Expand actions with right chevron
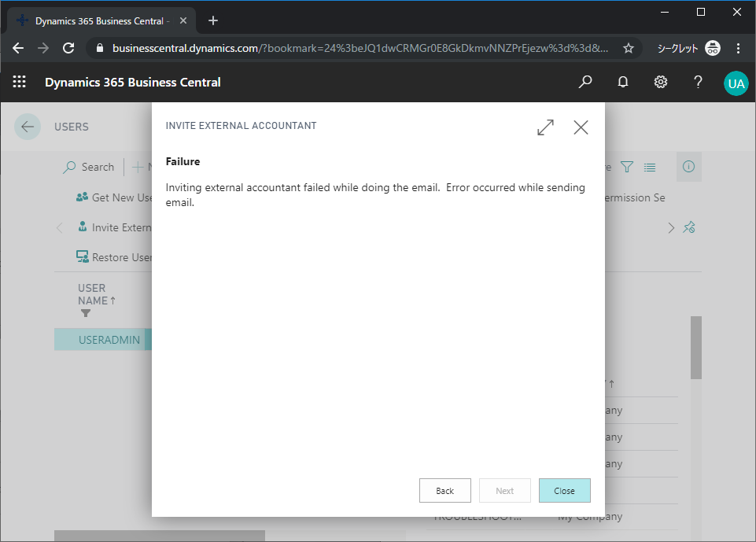This screenshot has width=756, height=542. coord(671,227)
